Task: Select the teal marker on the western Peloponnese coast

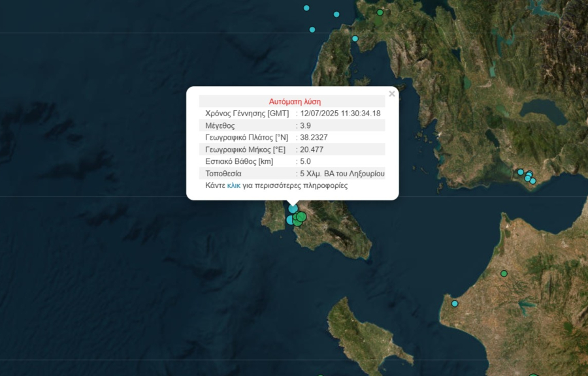Action: click(x=455, y=304)
